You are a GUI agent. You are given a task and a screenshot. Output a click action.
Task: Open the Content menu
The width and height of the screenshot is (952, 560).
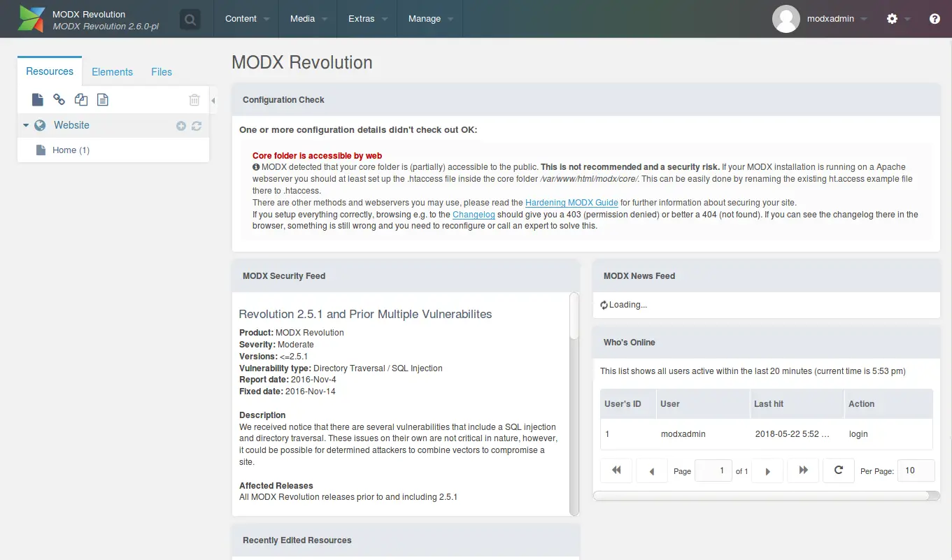[247, 19]
